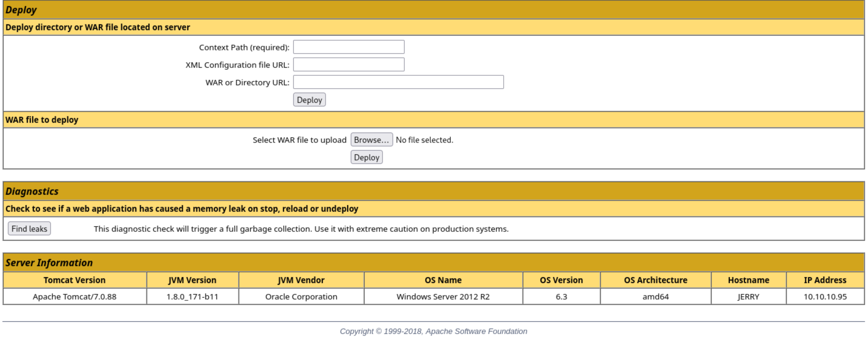Image resolution: width=868 pixels, height=340 pixels.
Task: Click the OS Name column header
Action: pos(443,280)
